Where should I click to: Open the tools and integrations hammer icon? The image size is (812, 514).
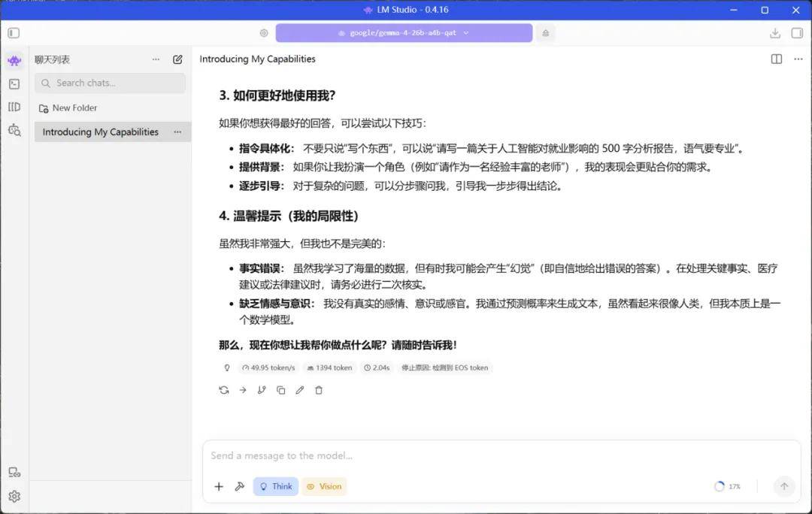pyautogui.click(x=239, y=486)
